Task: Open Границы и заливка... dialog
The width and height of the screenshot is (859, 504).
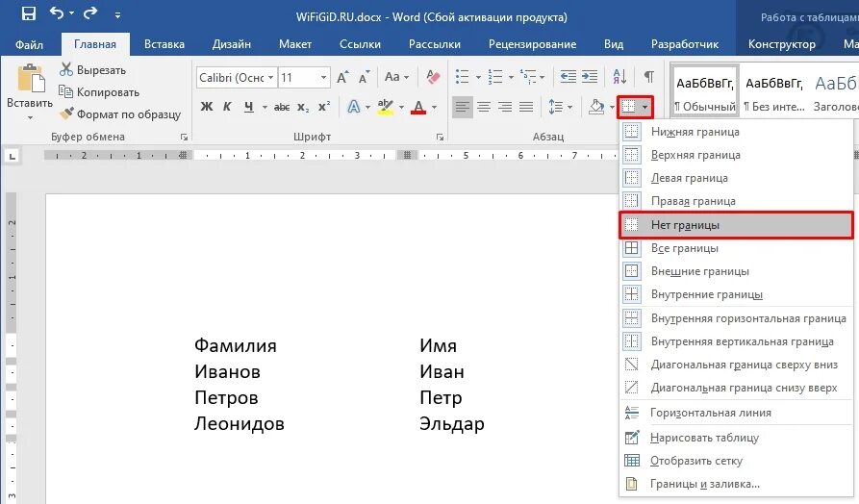Action: pos(736,484)
